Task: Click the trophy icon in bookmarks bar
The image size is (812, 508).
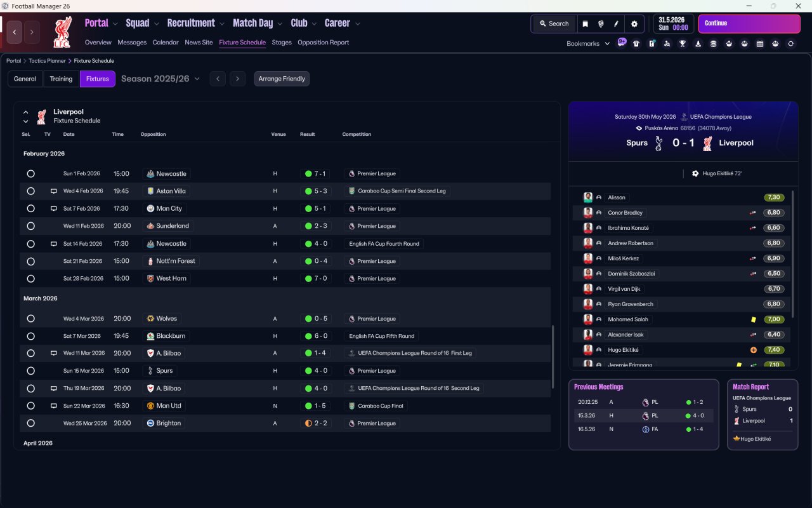Action: [683, 44]
